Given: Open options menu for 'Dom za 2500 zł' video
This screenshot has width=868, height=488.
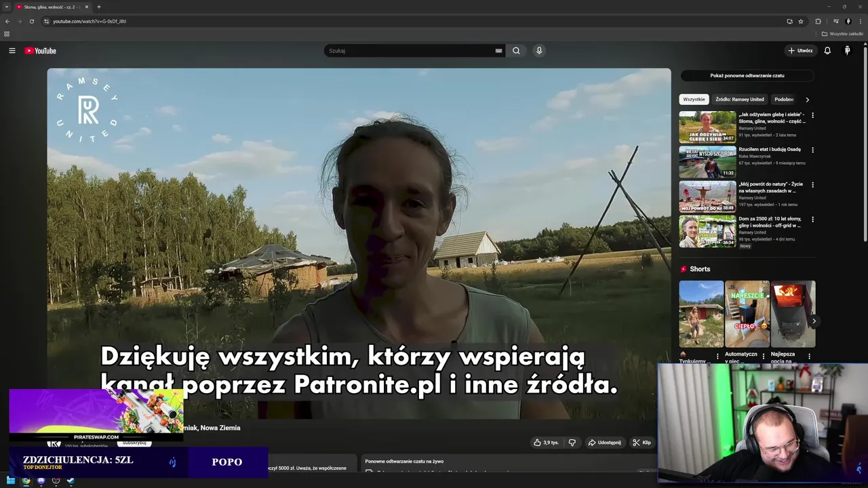Looking at the screenshot, I should coord(812,220).
